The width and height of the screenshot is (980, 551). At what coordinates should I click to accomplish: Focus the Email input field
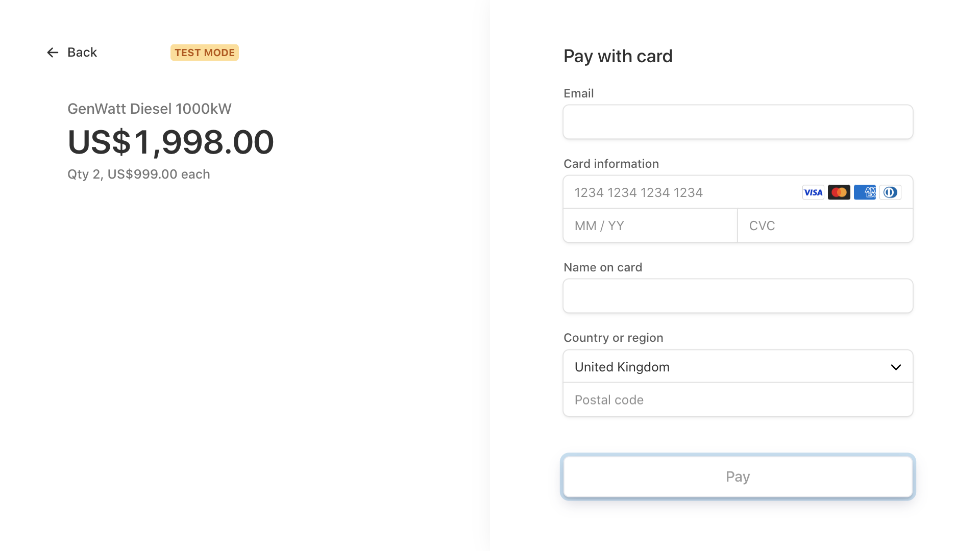pos(738,122)
